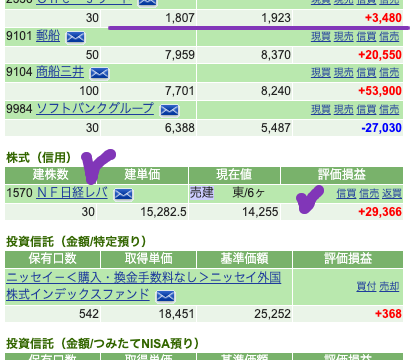Open the NF日経レバ stock link
415x360 pixels.
click(x=72, y=193)
